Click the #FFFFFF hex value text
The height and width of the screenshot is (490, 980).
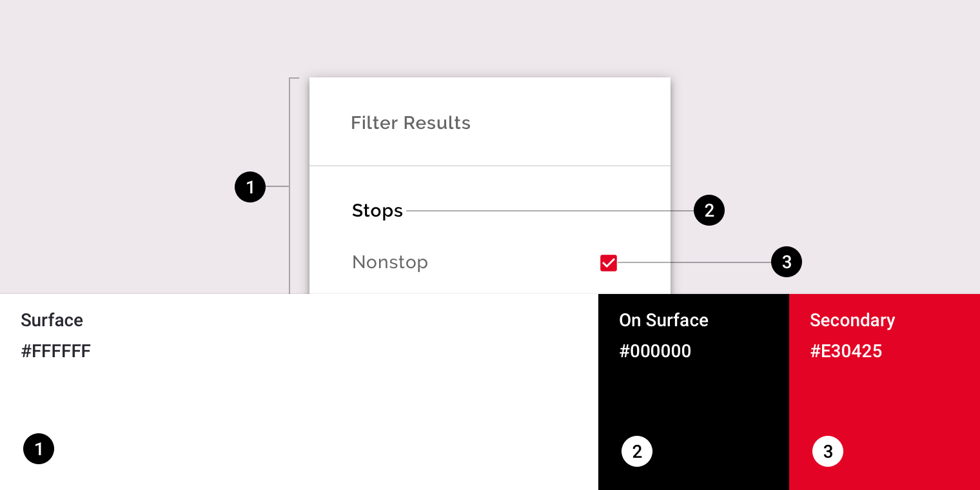[56, 351]
